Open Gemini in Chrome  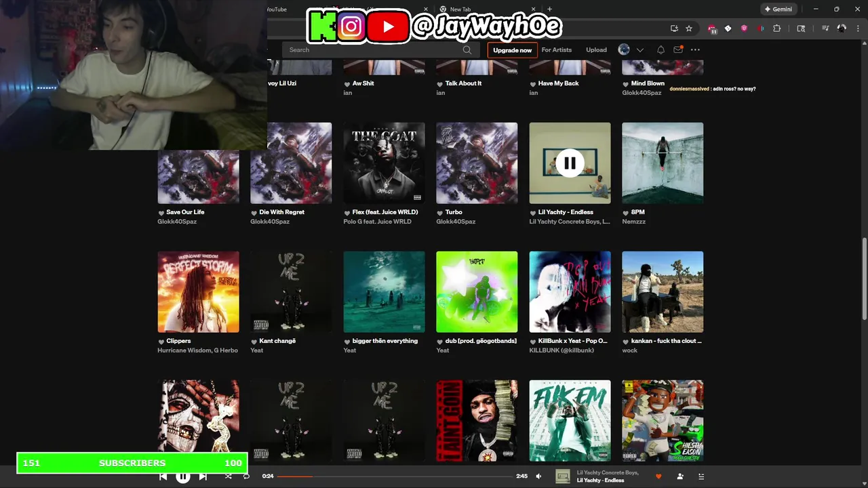click(x=778, y=9)
